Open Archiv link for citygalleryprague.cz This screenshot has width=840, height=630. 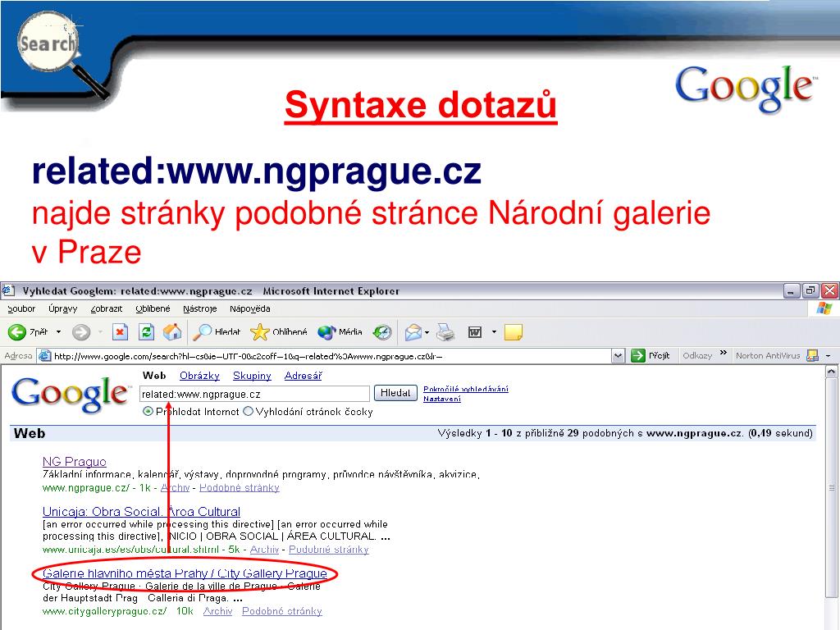coord(217,611)
